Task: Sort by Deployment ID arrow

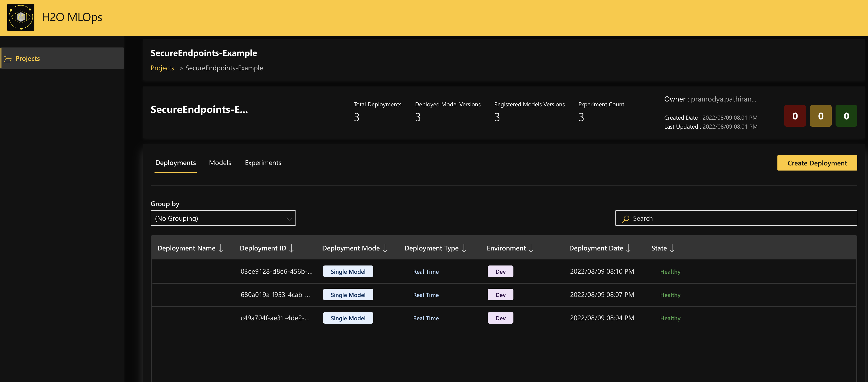Action: pyautogui.click(x=292, y=248)
